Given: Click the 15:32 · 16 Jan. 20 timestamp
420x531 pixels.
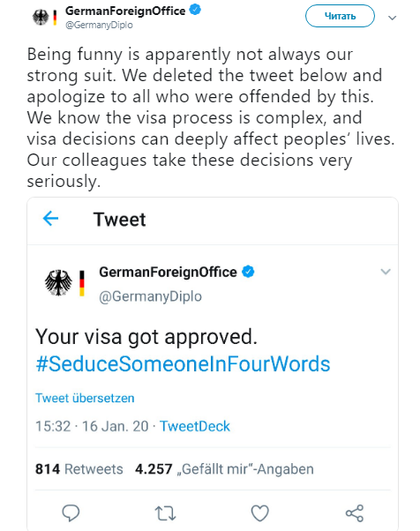Looking at the screenshot, I should pos(92,426).
